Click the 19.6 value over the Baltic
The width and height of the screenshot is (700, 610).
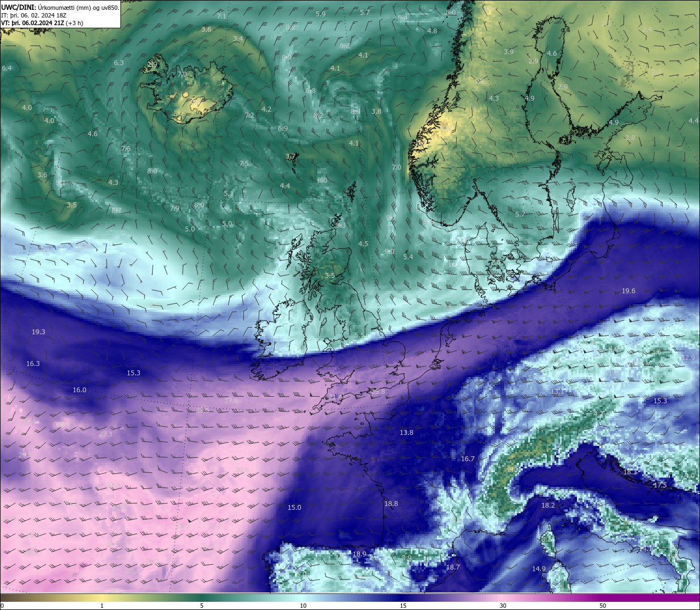[628, 291]
